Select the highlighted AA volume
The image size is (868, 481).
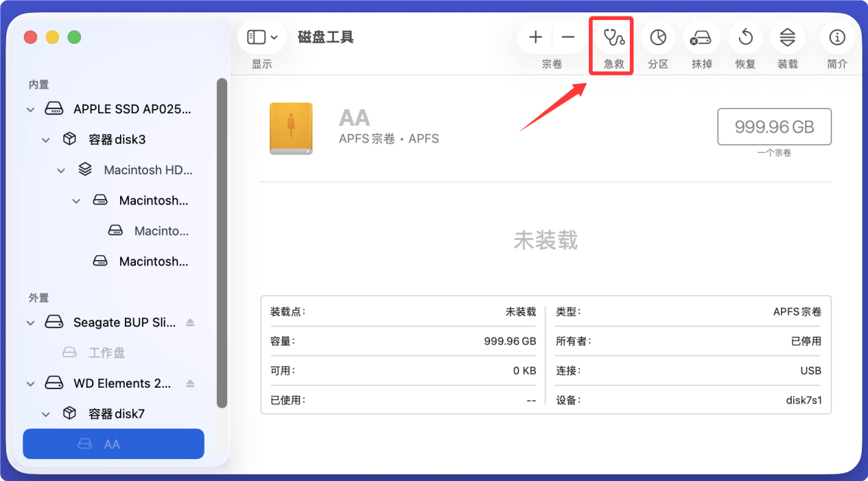tap(113, 443)
